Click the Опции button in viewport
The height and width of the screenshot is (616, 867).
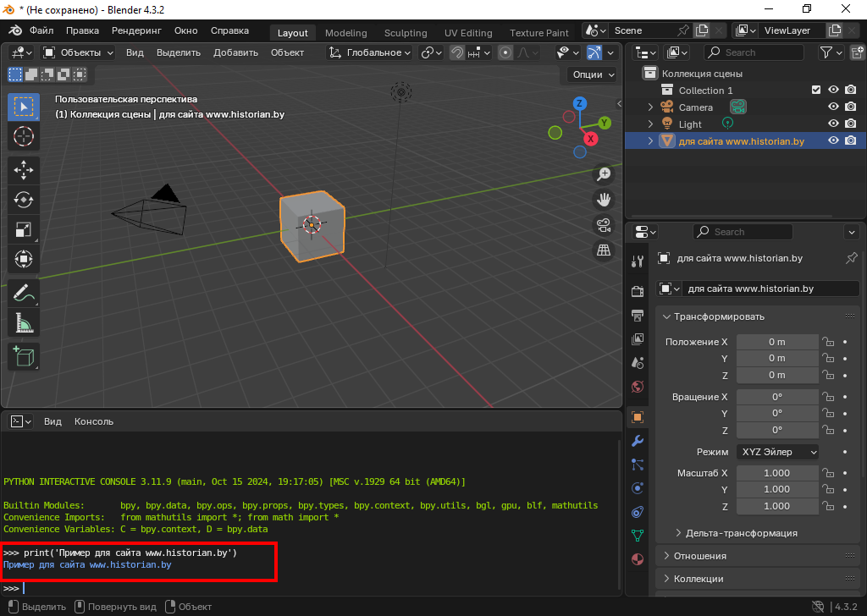tap(593, 74)
